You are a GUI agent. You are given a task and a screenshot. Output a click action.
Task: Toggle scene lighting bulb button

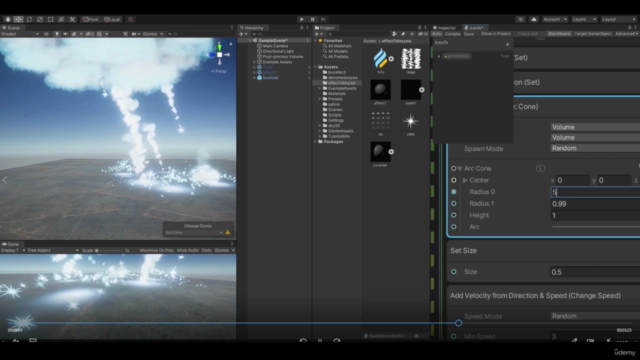(57, 34)
